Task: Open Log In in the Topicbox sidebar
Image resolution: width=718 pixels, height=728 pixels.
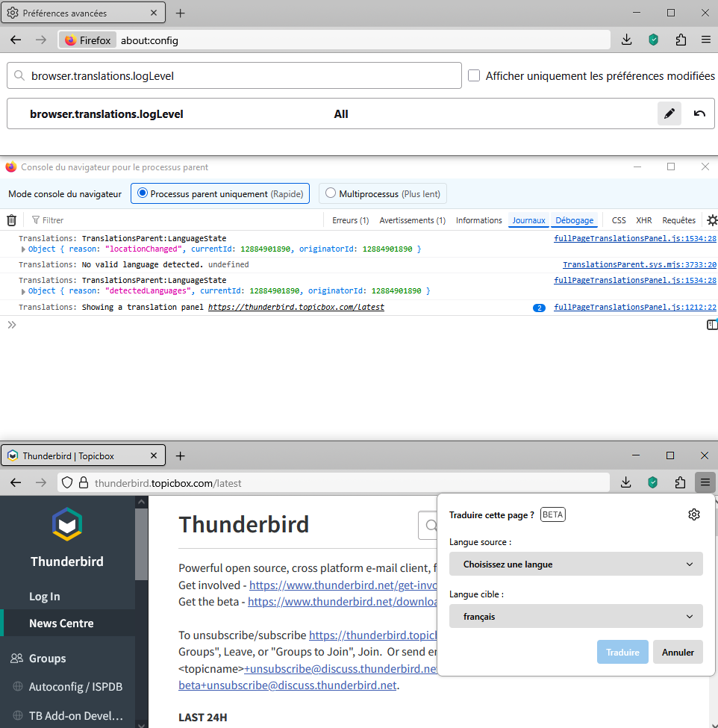Action: pos(45,596)
